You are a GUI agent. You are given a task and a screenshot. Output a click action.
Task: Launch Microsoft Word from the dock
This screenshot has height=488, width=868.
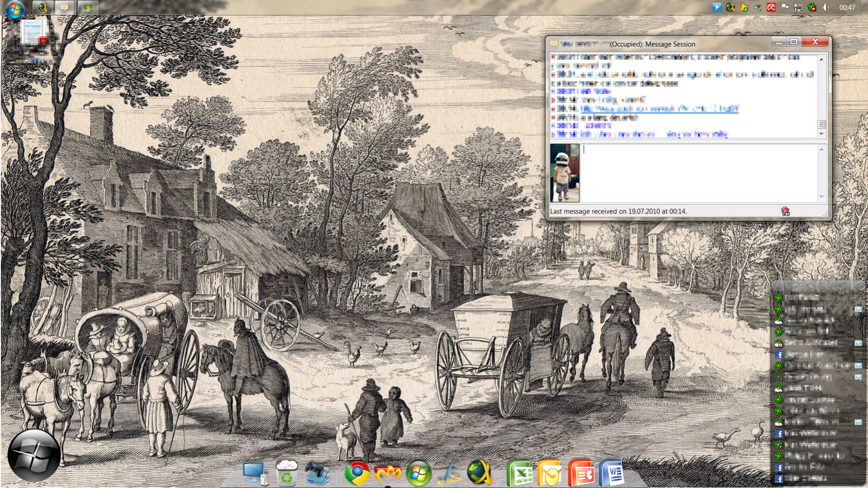point(611,473)
